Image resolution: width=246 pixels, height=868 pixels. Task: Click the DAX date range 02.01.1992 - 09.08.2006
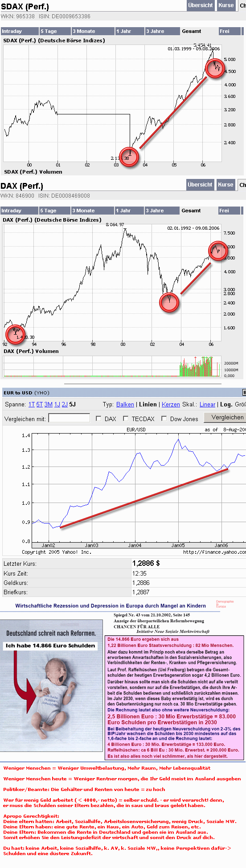point(193,228)
